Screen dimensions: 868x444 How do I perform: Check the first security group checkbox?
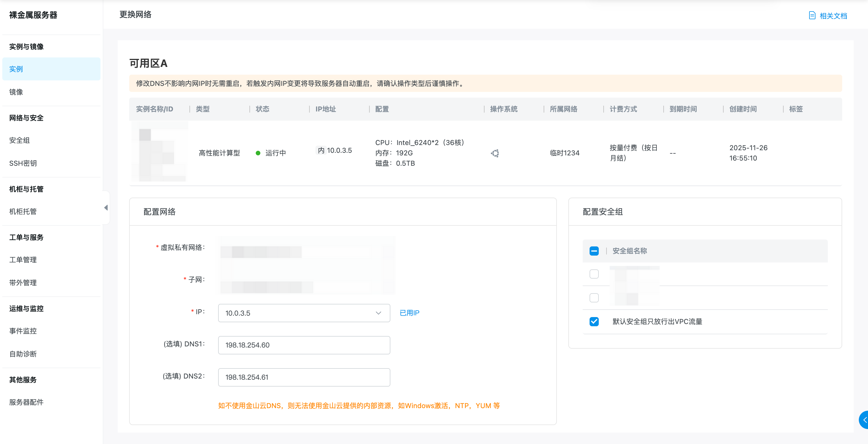point(594,274)
